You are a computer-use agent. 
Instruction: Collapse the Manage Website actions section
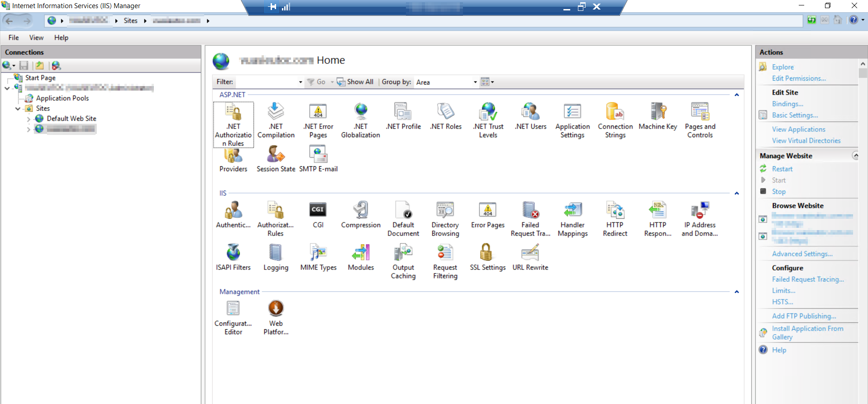pos(855,155)
